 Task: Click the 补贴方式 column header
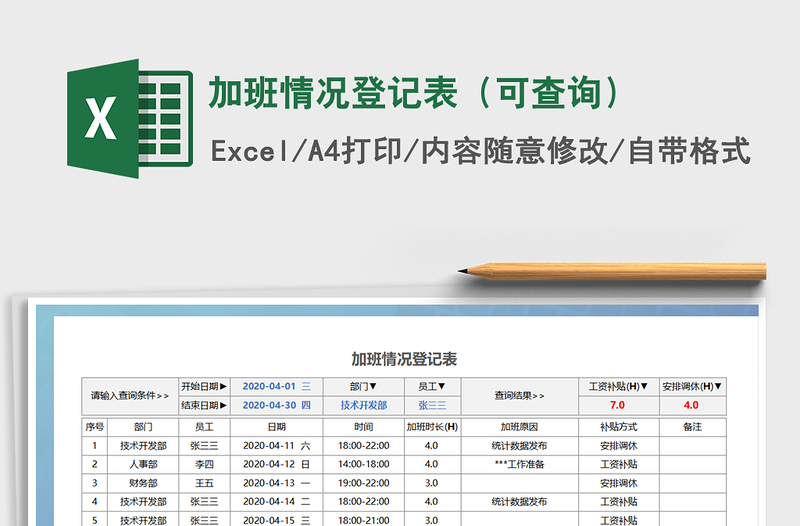tap(618, 427)
